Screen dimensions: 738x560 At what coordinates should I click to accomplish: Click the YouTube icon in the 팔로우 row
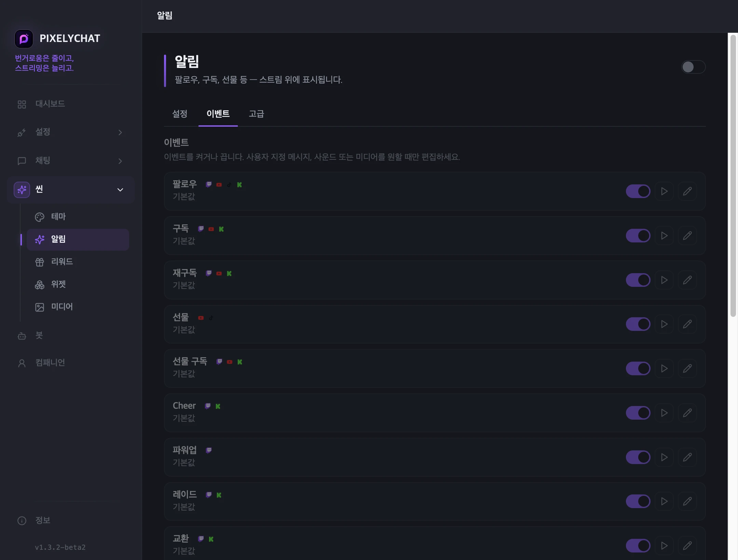[x=219, y=185]
